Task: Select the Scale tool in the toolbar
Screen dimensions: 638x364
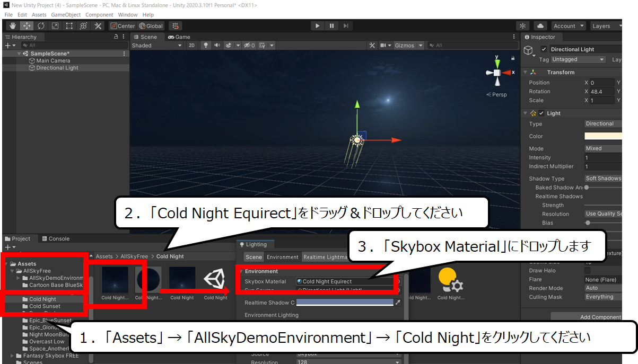Action: [x=55, y=26]
